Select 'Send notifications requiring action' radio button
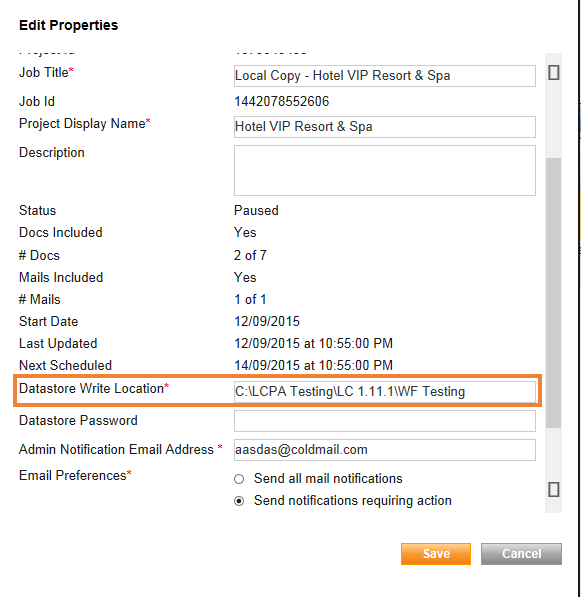This screenshot has width=581, height=597. (239, 501)
